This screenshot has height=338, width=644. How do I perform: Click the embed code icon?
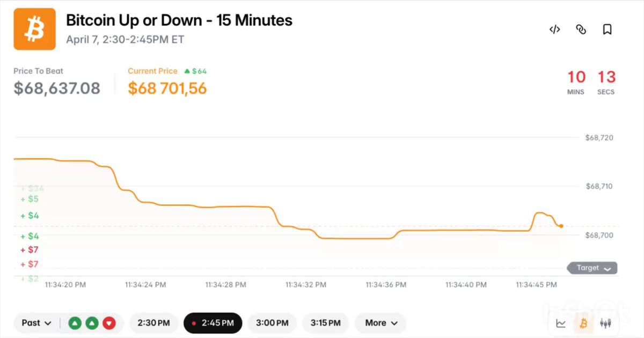tap(554, 30)
